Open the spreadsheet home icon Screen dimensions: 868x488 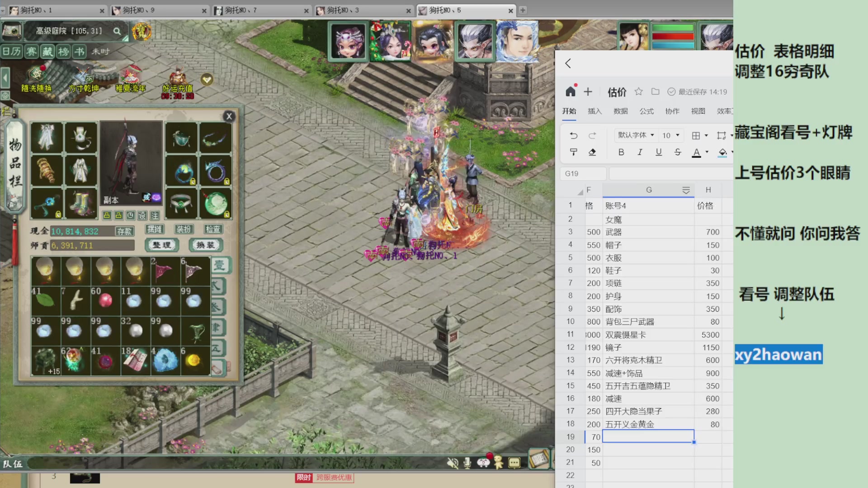point(571,92)
